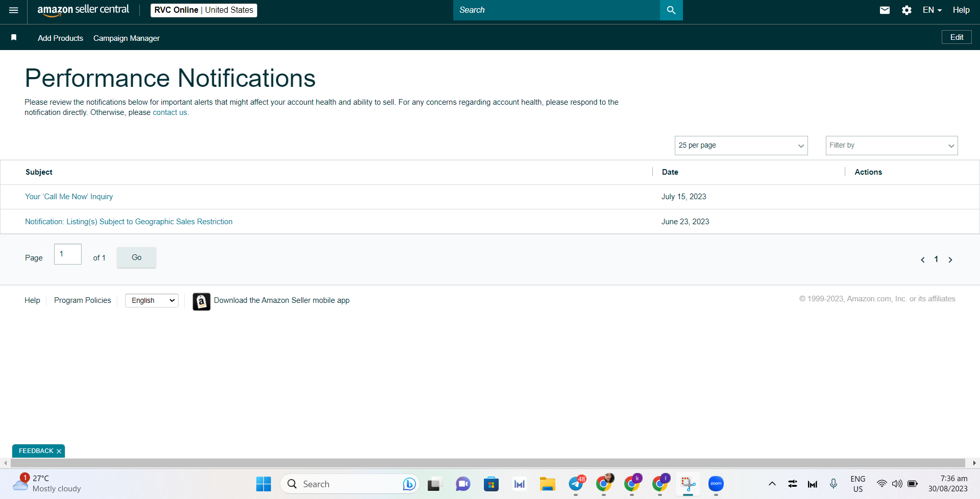The height and width of the screenshot is (499, 980).
Task: Click the June 23, 2023 date cell
Action: [x=685, y=222]
